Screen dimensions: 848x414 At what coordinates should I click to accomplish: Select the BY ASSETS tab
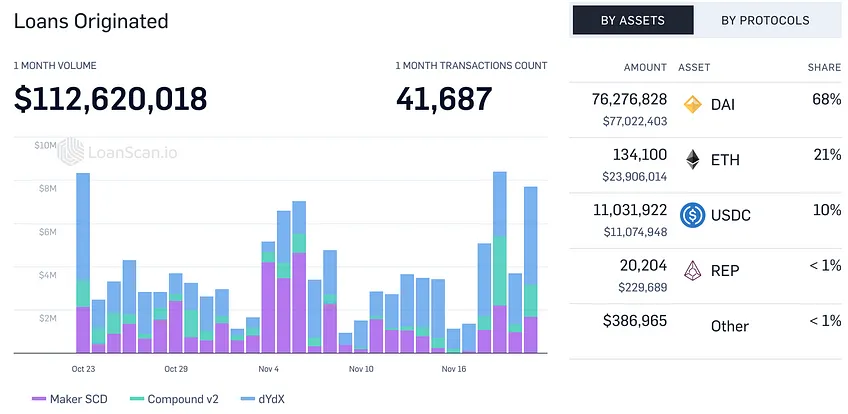633,21
